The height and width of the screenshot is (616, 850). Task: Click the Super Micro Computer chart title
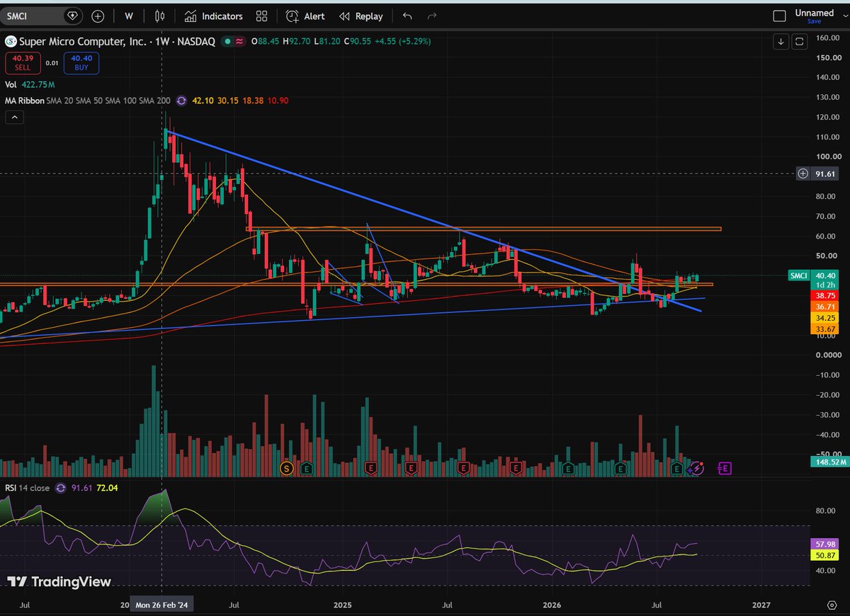(117, 42)
